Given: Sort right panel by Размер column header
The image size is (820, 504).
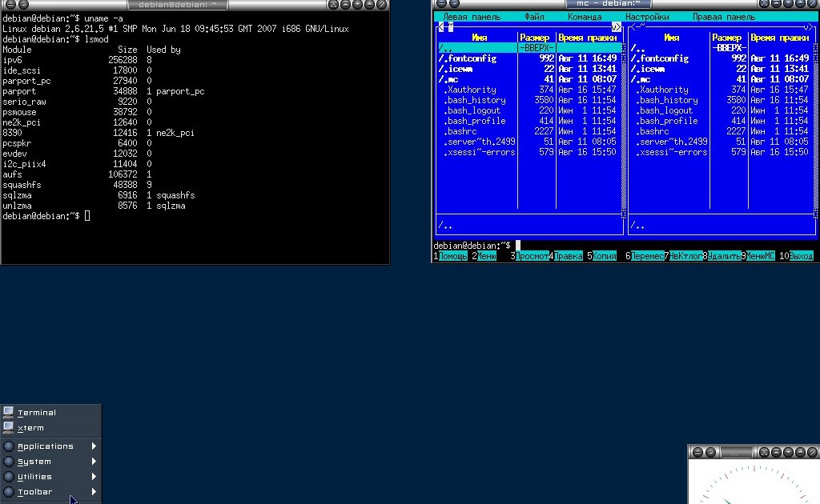Looking at the screenshot, I should coord(727,38).
